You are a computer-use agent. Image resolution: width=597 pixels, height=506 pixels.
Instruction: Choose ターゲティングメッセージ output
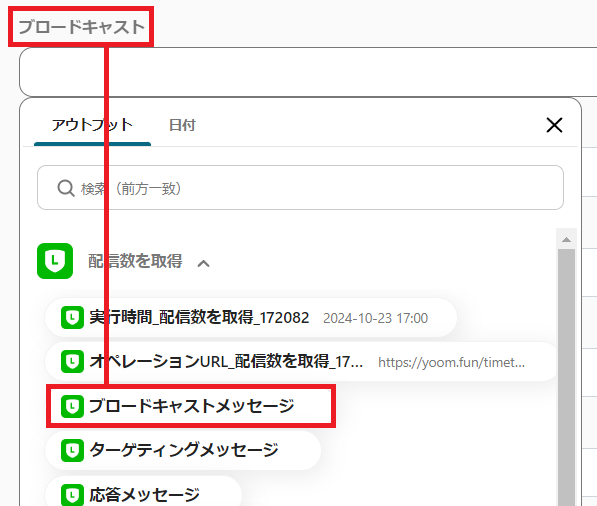coord(183,450)
